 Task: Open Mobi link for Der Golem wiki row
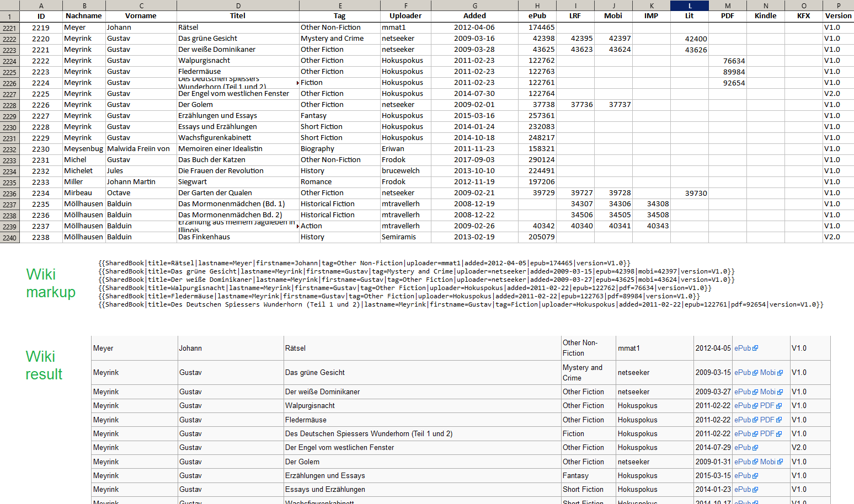tap(771, 462)
